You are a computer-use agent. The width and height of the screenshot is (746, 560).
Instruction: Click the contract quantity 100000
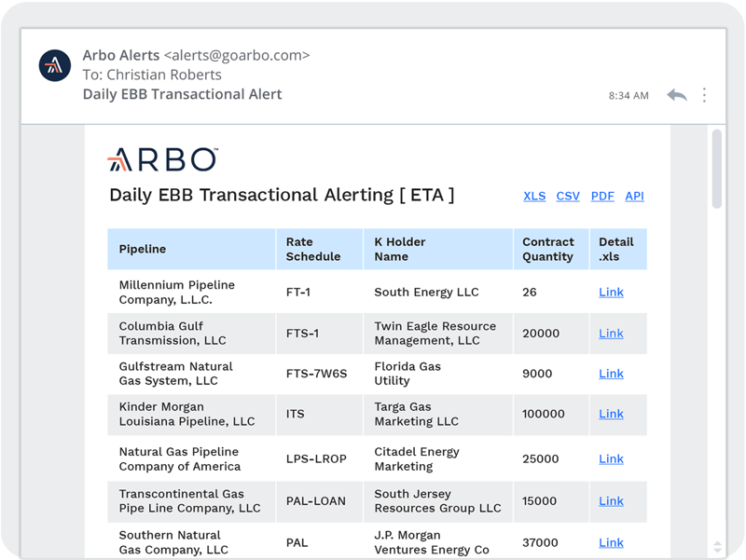pyautogui.click(x=544, y=414)
